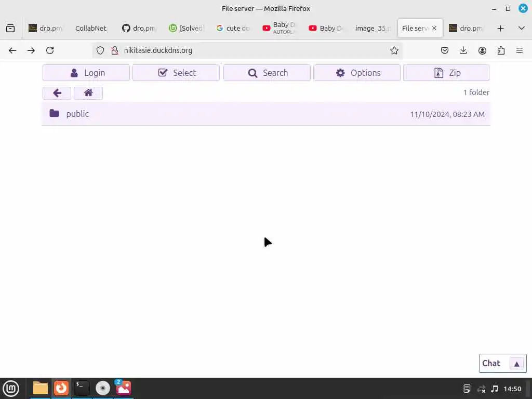Switch to the Baby D AUTOPLAY tab
Image resolution: width=532 pixels, height=399 pixels.
click(279, 29)
